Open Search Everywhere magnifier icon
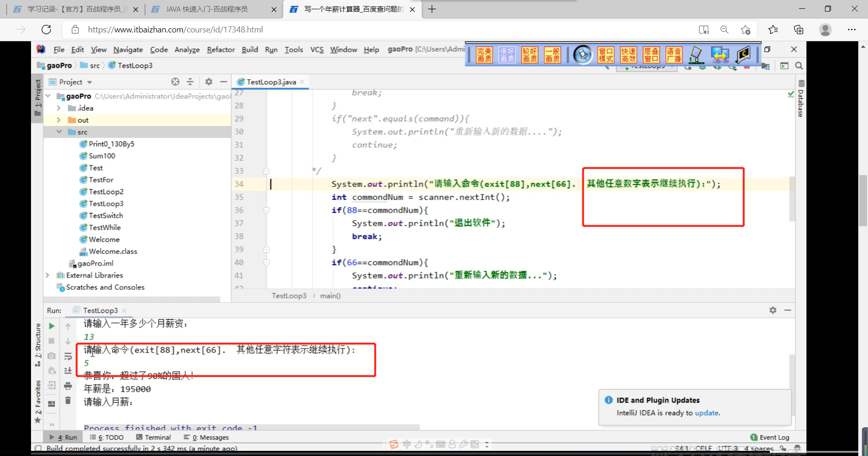The width and height of the screenshot is (868, 456). (799, 66)
